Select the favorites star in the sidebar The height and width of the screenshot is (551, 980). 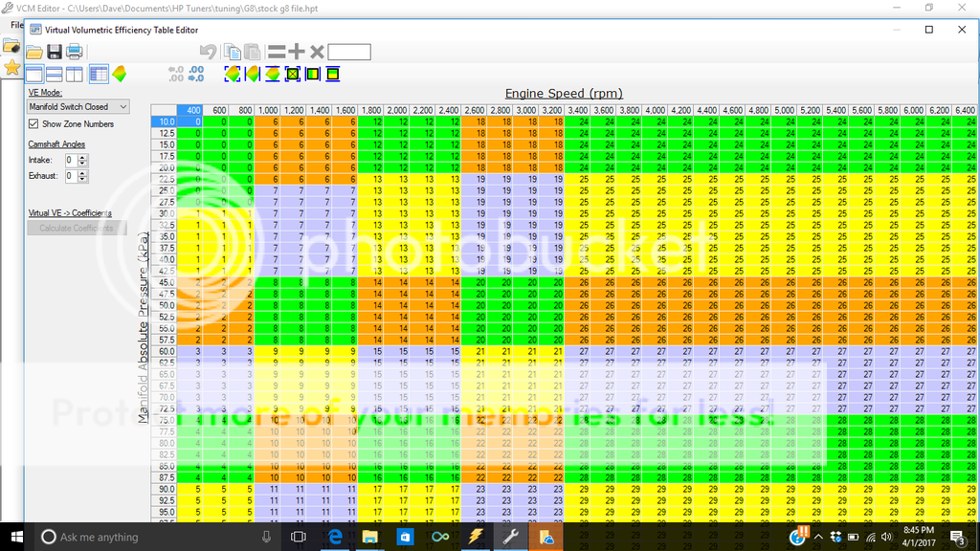click(11, 67)
